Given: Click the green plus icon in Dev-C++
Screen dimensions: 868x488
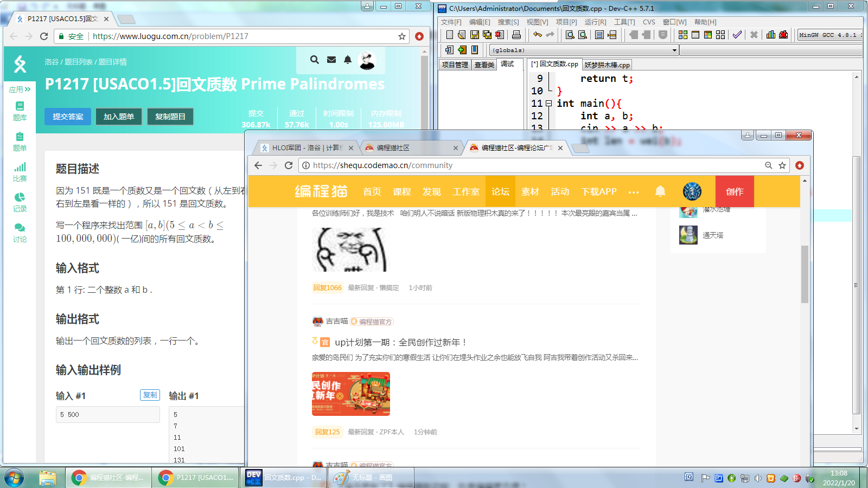Looking at the screenshot, I should [462, 50].
